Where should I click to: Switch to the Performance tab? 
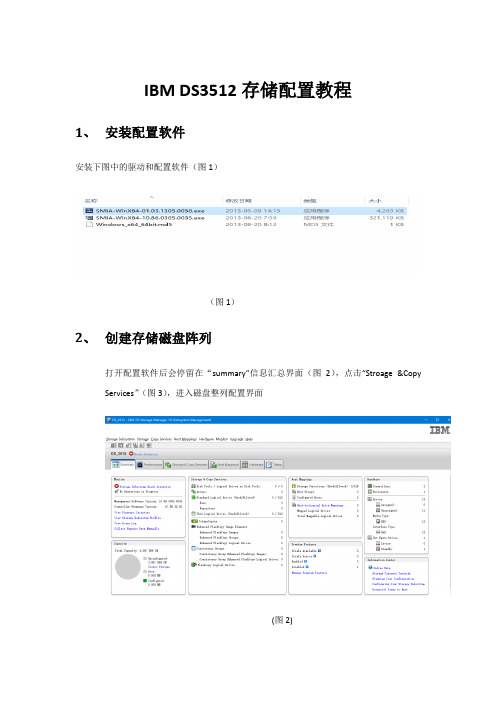click(x=150, y=465)
